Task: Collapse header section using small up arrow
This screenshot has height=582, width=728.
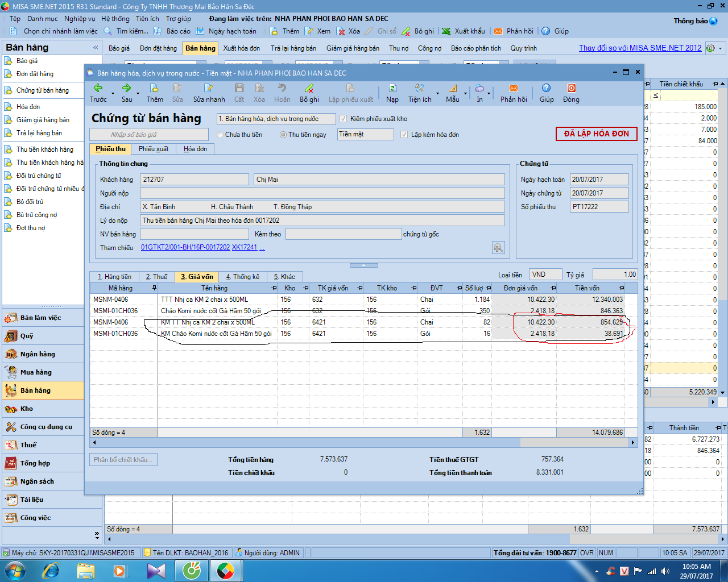Action: pyautogui.click(x=364, y=265)
